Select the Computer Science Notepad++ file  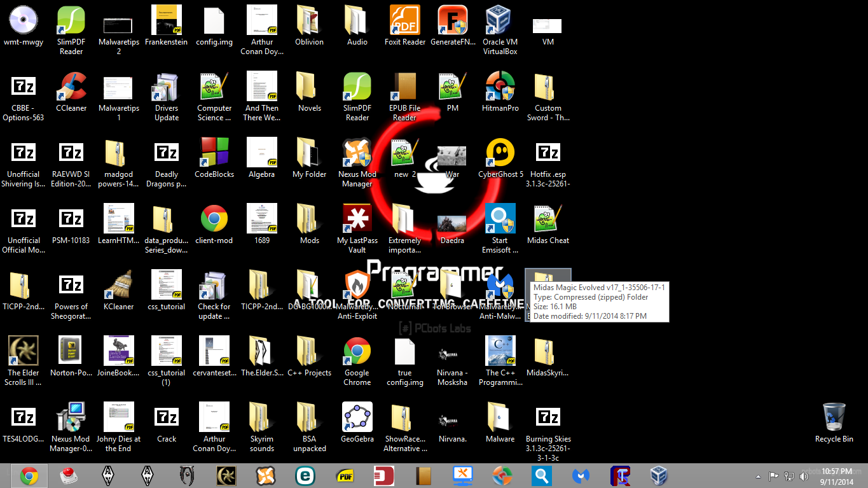214,95
